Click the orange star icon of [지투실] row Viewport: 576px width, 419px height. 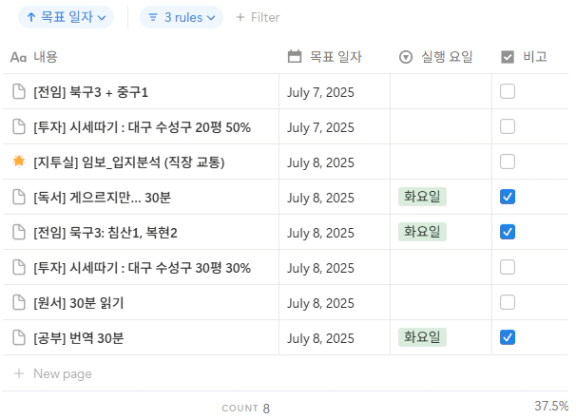[19, 162]
